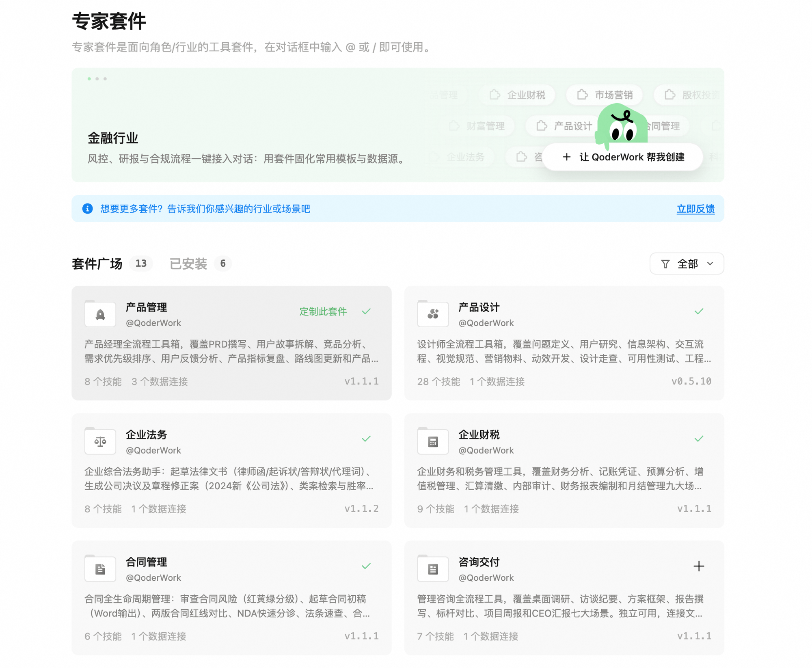
Task: Click the installed checkmark on 产品设计
Action: tap(699, 311)
